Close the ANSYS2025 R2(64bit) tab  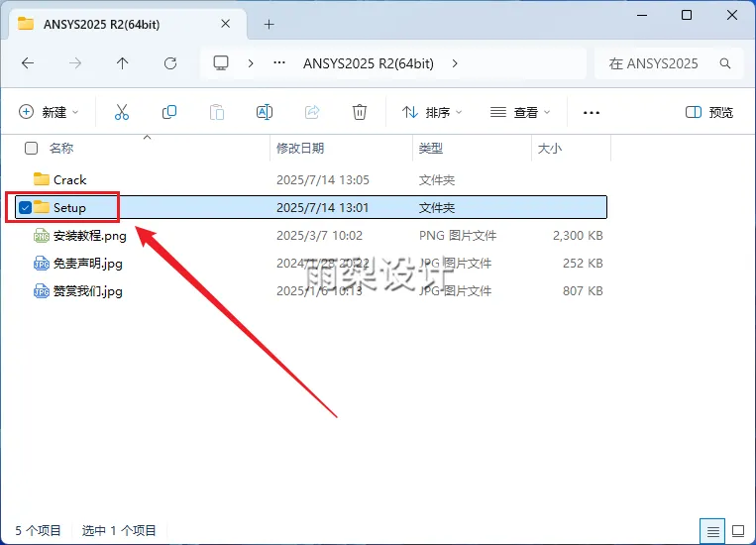click(x=225, y=24)
